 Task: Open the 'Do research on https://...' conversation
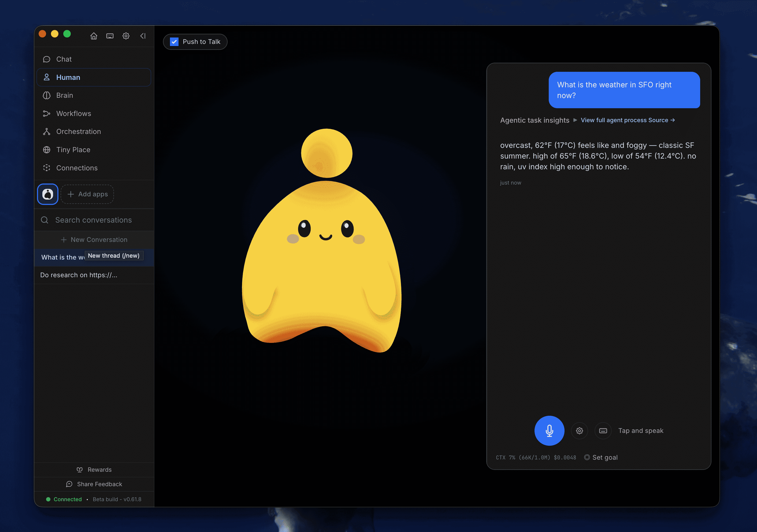point(94,275)
